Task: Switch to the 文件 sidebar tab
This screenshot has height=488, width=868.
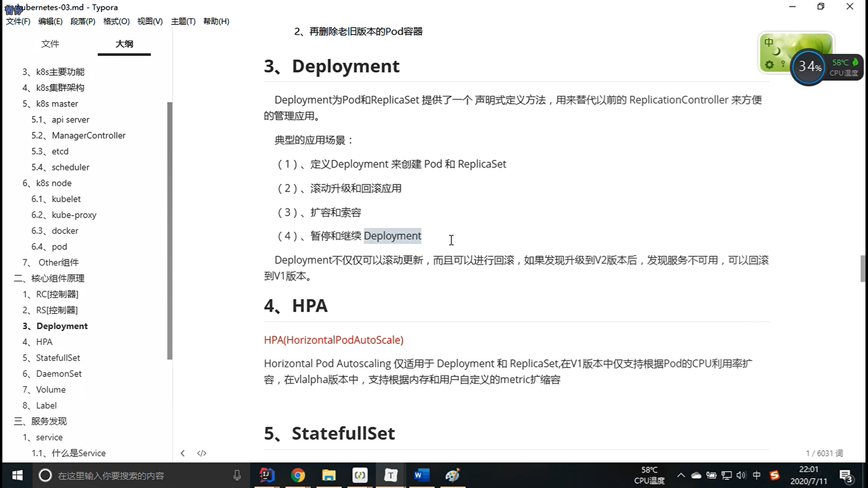Action: [50, 44]
